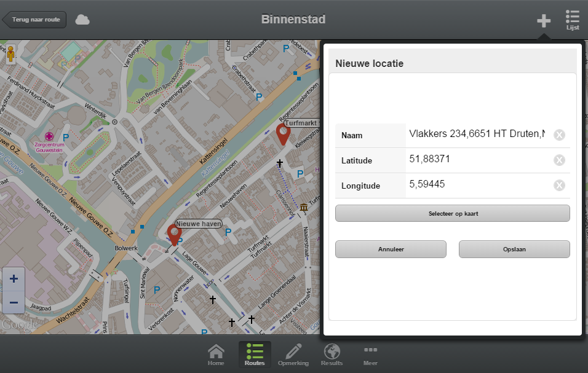Image resolution: width=588 pixels, height=373 pixels.
Task: Go back via Terug naar route button
Action: pos(34,20)
